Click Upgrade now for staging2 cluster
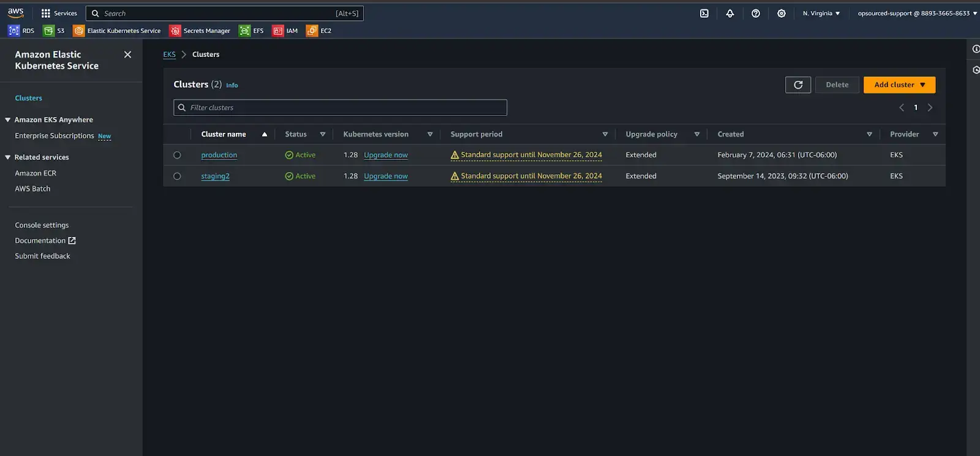Image resolution: width=980 pixels, height=456 pixels. (386, 176)
